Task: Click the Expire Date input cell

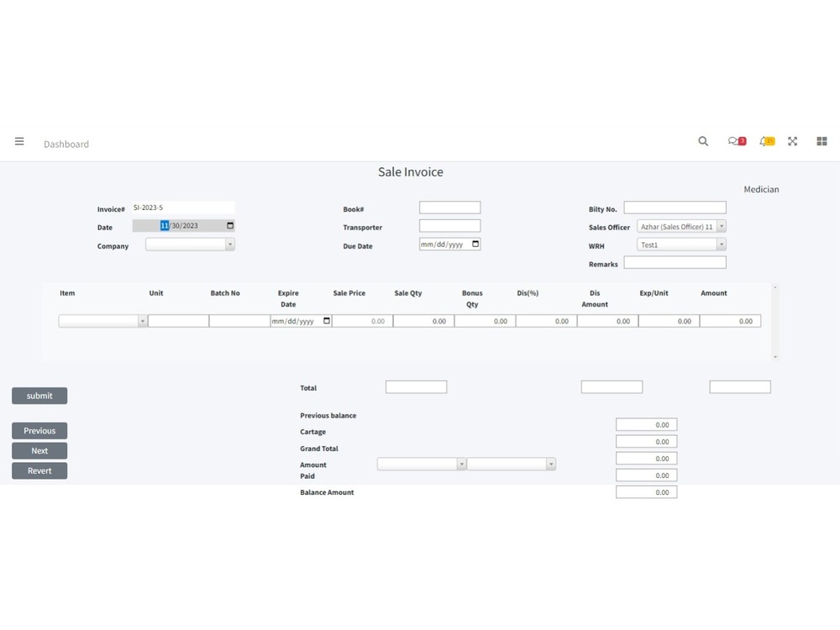Action: (x=301, y=321)
